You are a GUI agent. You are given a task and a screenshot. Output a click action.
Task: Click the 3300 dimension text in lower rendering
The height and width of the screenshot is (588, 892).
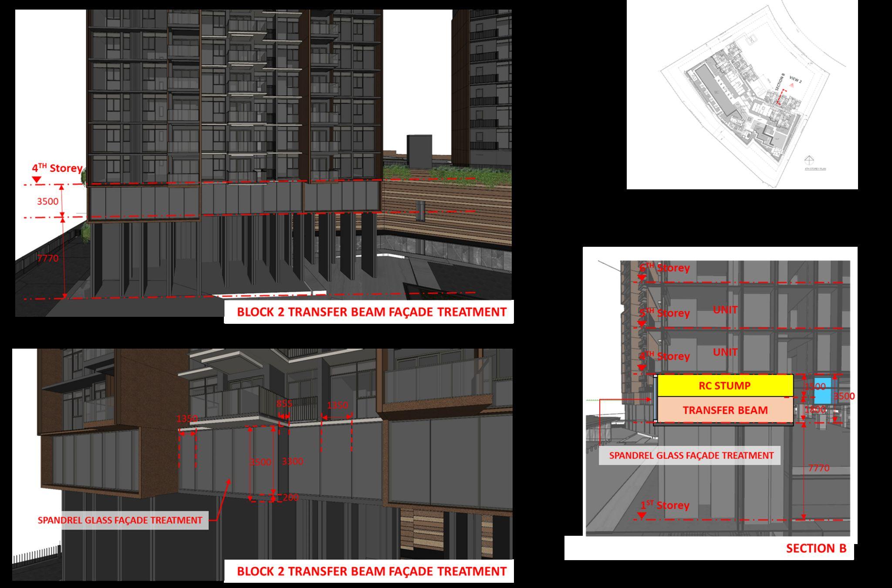click(x=292, y=461)
